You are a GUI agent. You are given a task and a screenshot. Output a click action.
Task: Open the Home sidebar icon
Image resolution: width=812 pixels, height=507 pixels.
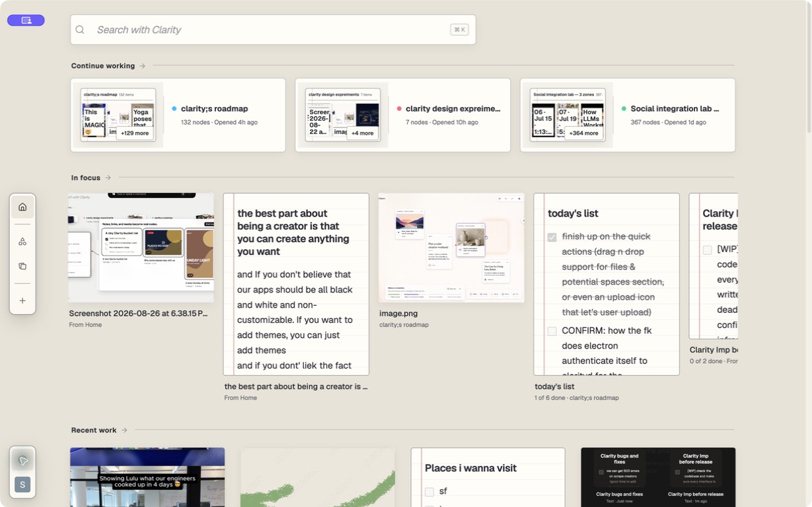click(x=22, y=207)
